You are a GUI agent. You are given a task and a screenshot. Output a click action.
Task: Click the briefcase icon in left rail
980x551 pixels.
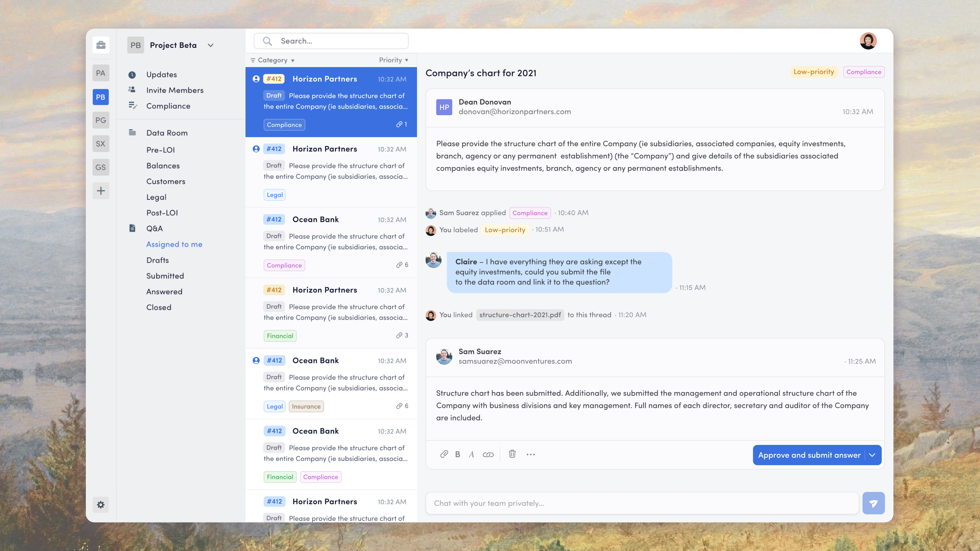pyautogui.click(x=101, y=45)
